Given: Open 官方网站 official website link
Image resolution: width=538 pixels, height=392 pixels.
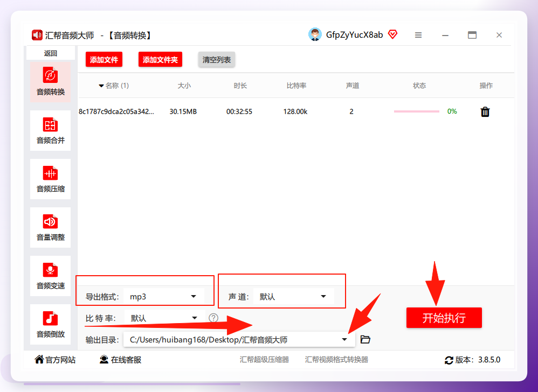Looking at the screenshot, I should point(55,360).
